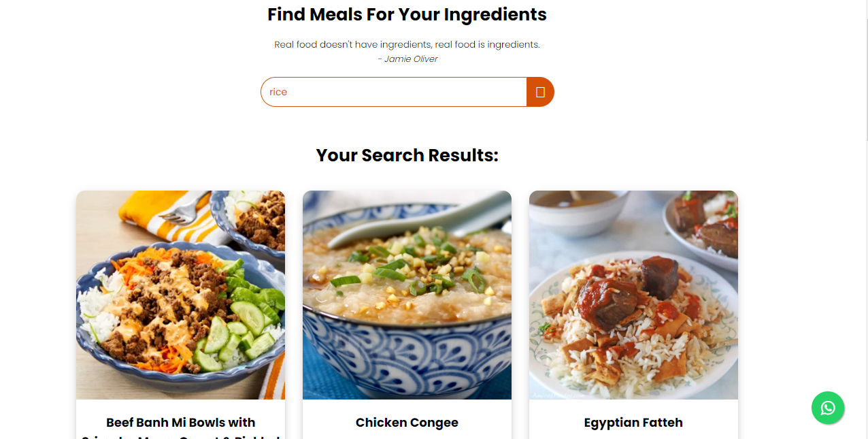Open the Beef Banh Mi Bowls photo
The height and width of the screenshot is (439, 868).
point(180,295)
